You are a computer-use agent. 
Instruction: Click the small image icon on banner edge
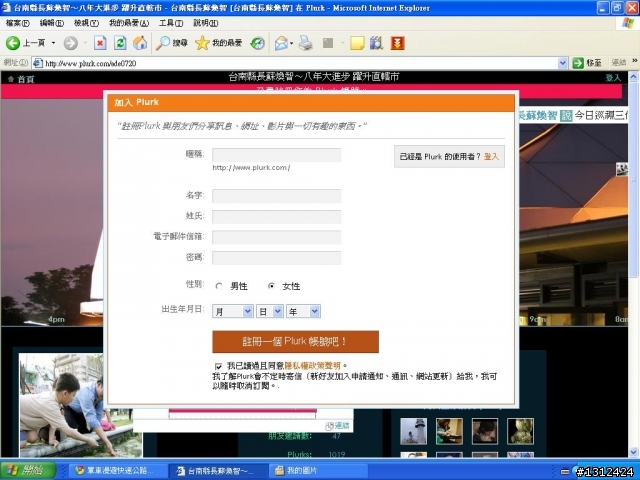[622, 169]
